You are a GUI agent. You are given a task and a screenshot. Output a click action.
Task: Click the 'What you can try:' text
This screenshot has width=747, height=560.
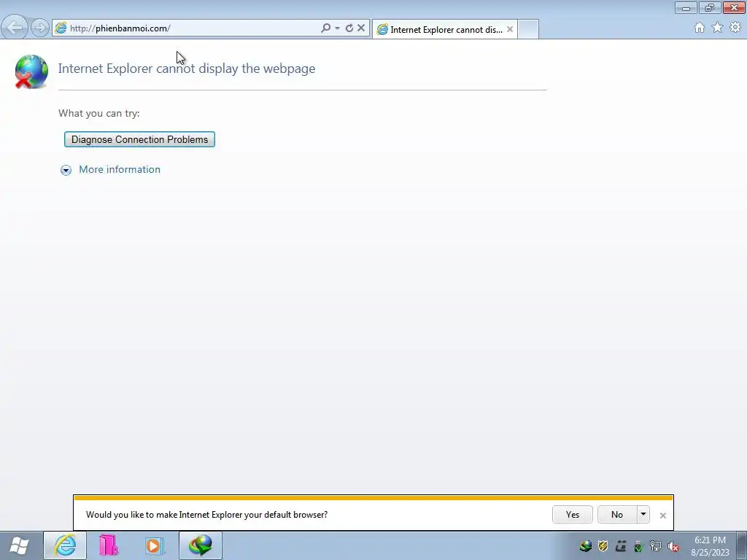99,113
